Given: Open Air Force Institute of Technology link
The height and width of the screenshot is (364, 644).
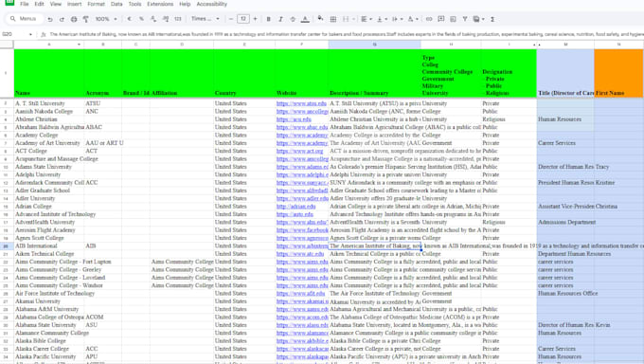Looking at the screenshot, I should [300, 293].
